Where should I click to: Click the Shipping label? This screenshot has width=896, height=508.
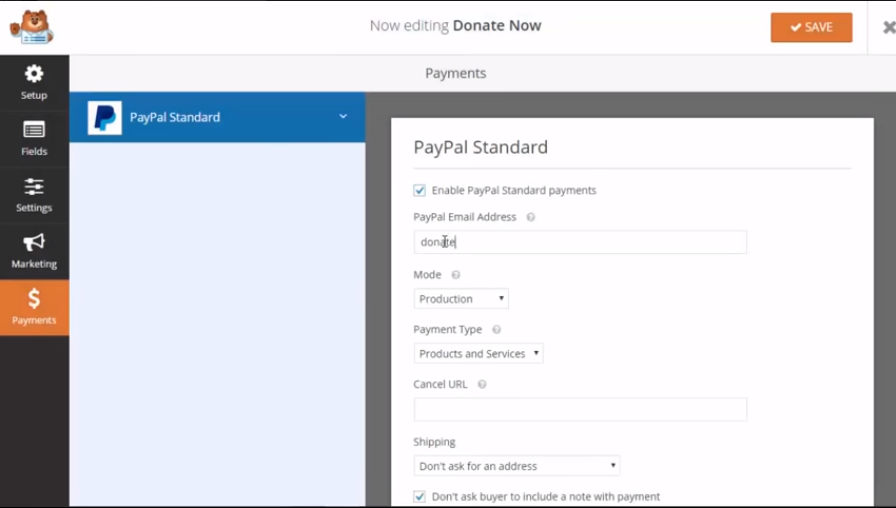(x=434, y=442)
